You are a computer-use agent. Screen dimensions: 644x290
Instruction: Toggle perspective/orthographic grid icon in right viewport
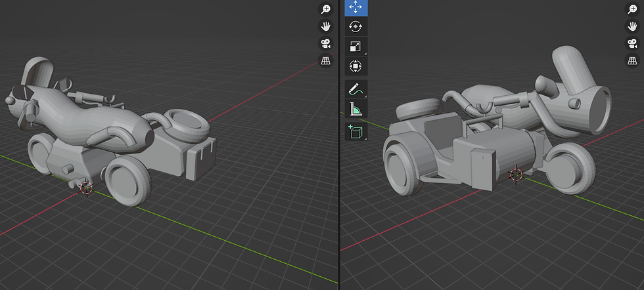tap(632, 61)
